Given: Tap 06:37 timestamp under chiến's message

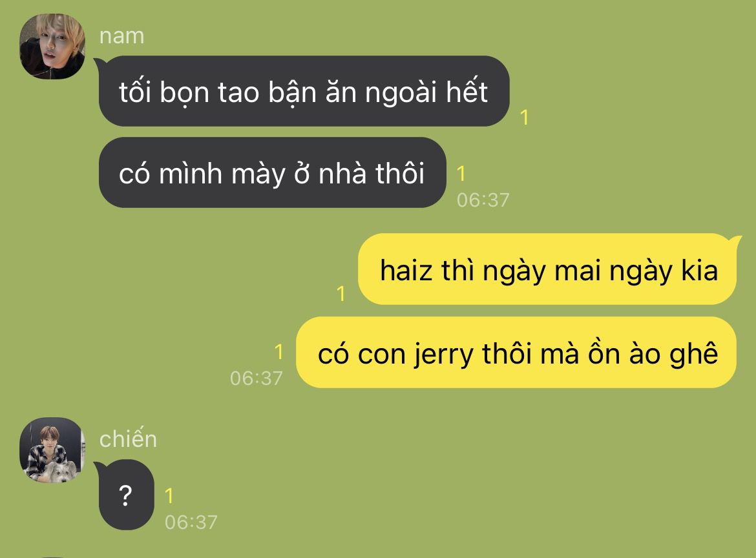Looking at the screenshot, I should pos(191,522).
